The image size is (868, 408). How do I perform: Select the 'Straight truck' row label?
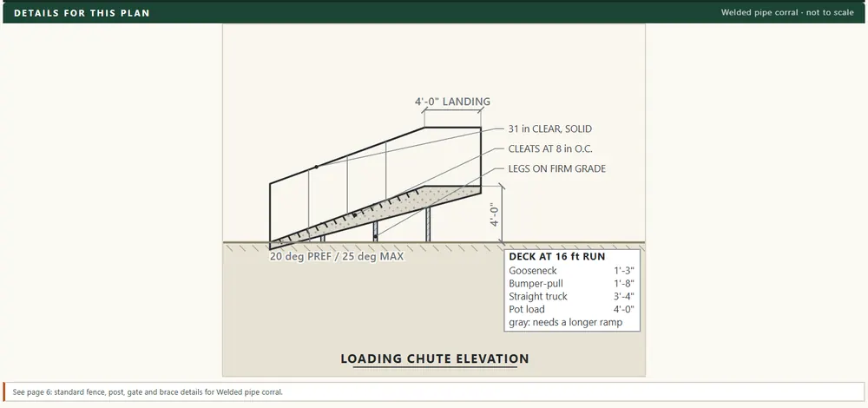(x=538, y=296)
